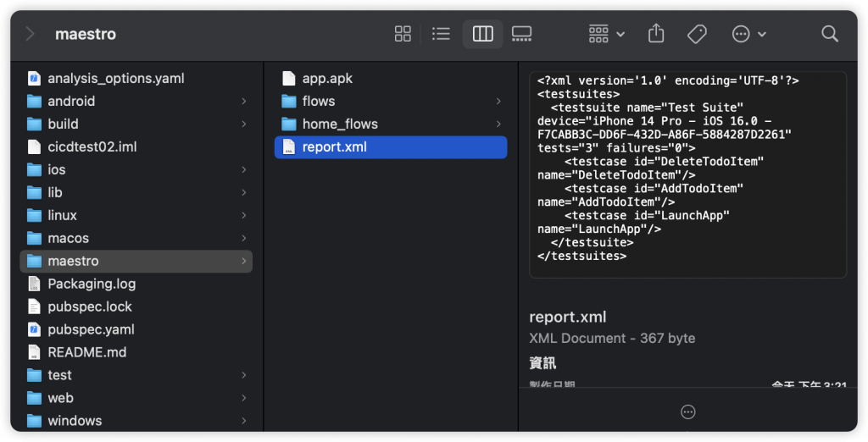
Task: Expand the android folder chevron
Action: click(x=243, y=102)
